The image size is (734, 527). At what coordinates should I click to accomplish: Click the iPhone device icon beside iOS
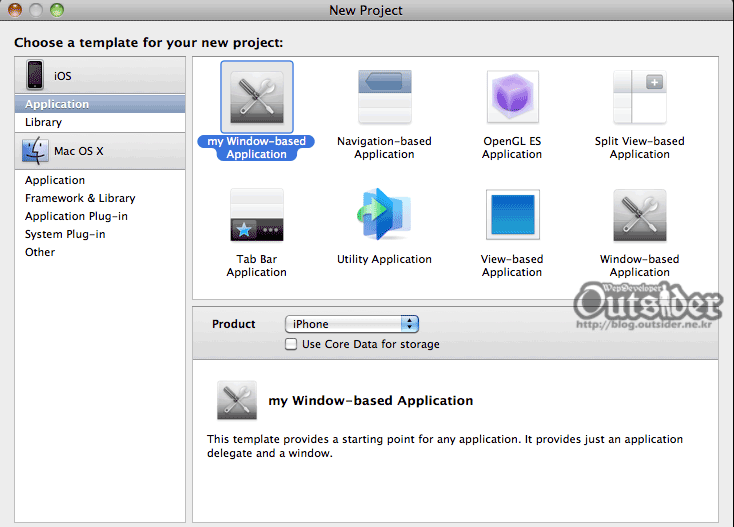35,74
